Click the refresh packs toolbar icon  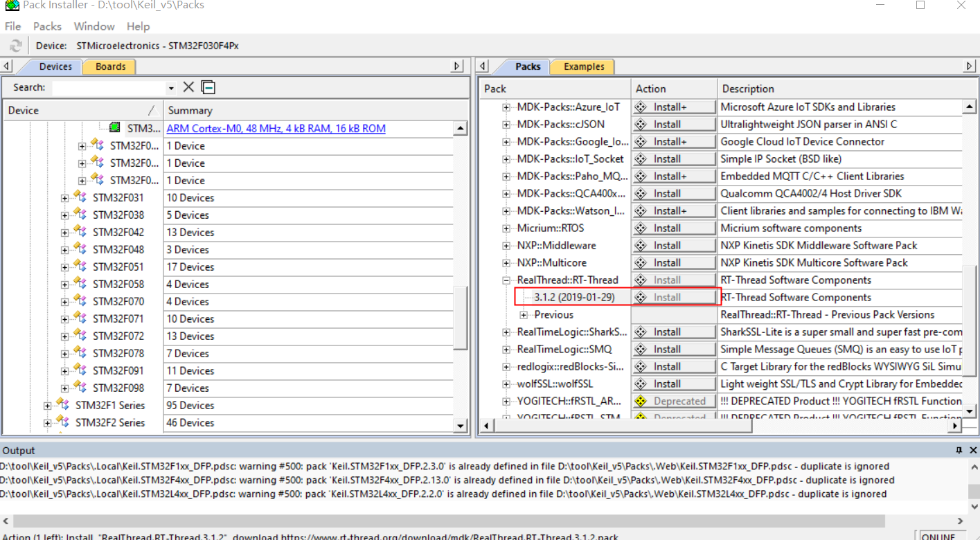tap(15, 46)
